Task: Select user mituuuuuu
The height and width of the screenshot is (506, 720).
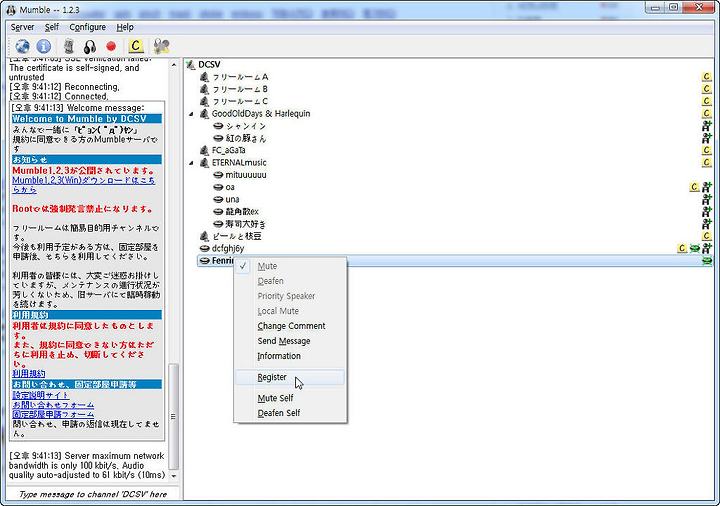Action: pyautogui.click(x=246, y=175)
